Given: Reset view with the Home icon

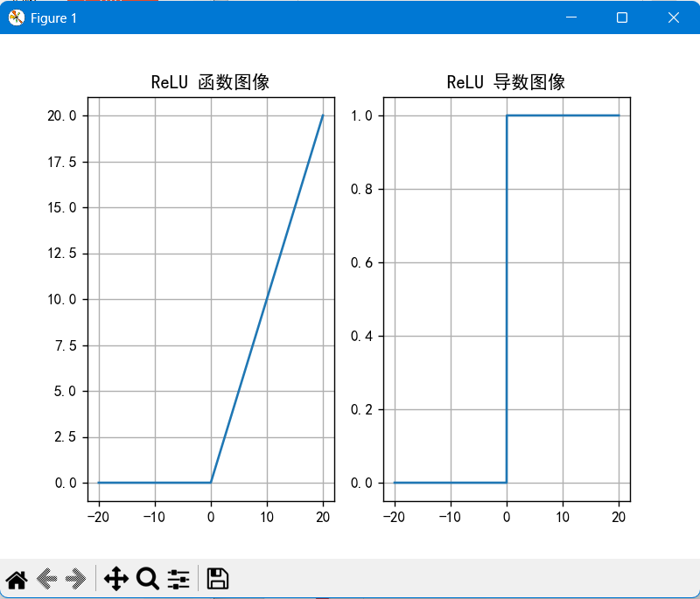Looking at the screenshot, I should click(x=17, y=580).
